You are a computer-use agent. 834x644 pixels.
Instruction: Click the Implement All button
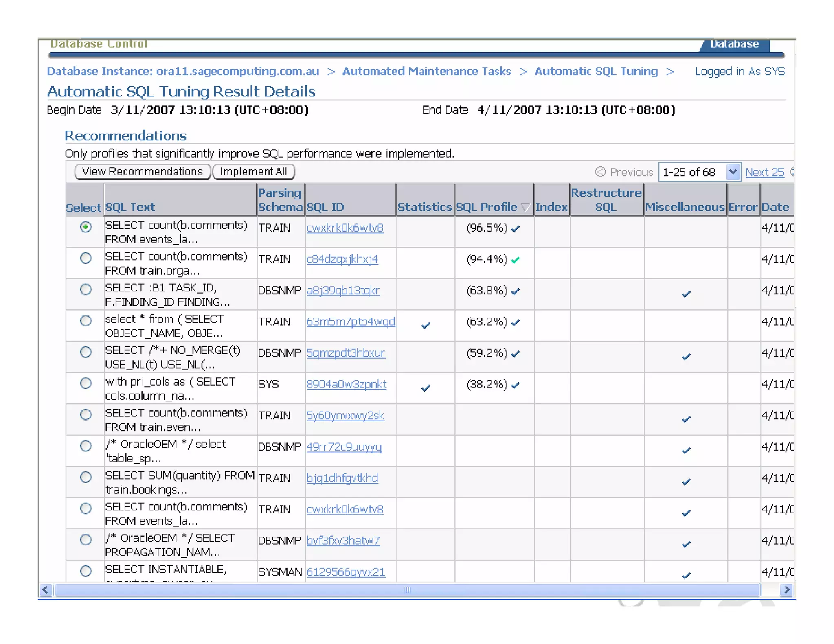[x=253, y=172]
